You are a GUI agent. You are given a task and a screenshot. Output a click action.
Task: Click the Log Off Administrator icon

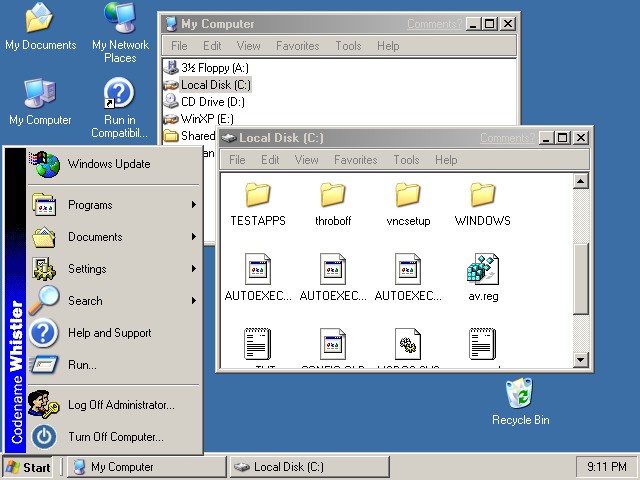(x=44, y=404)
